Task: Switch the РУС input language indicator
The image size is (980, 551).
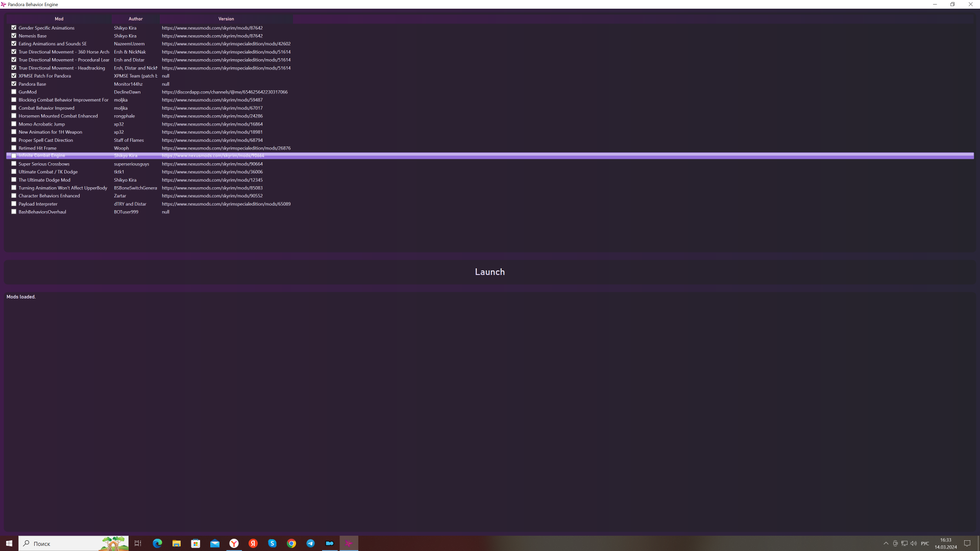Action: (925, 543)
